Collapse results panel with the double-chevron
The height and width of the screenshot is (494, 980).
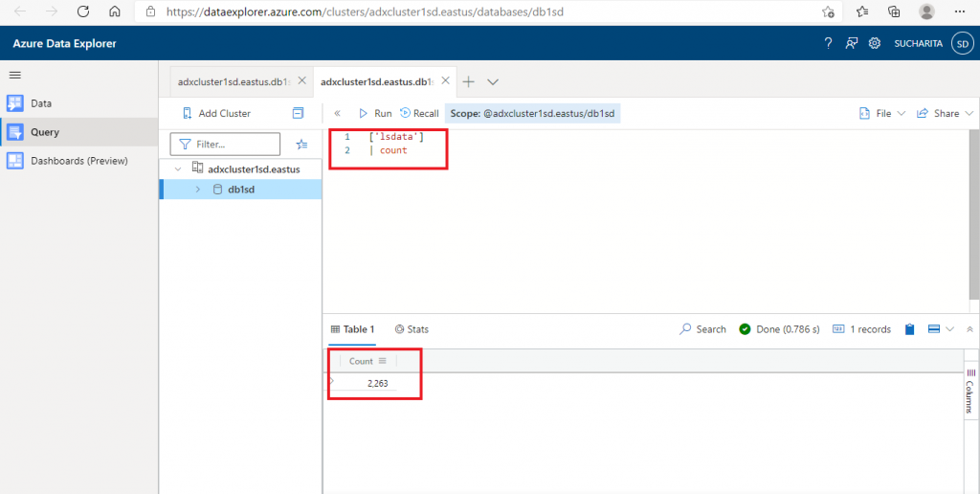pyautogui.click(x=969, y=329)
